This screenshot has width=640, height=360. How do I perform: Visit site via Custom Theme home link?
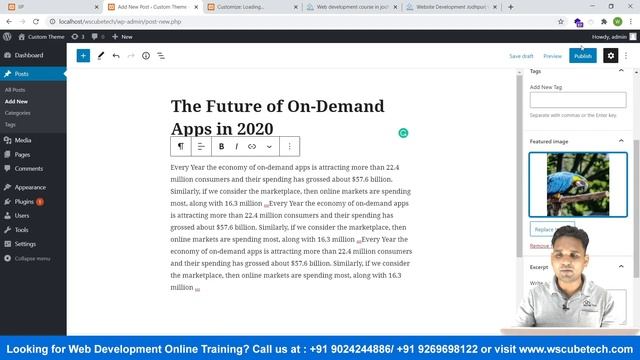tap(41, 37)
